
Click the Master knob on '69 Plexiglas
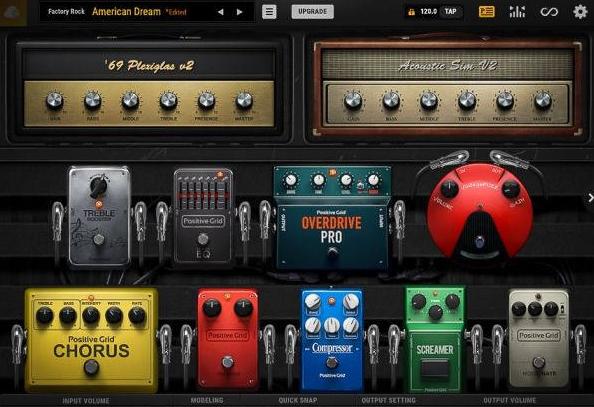click(x=244, y=100)
